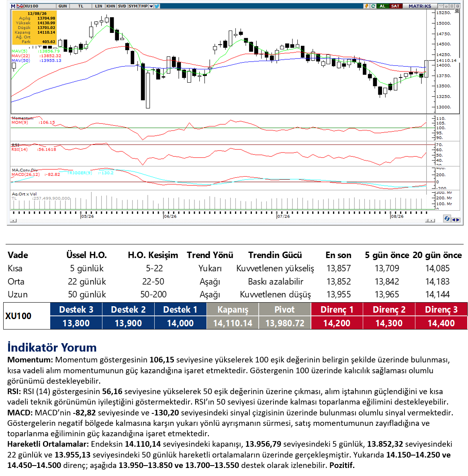
Task: Refresh chart with green circular arrow
Action: 373,6
